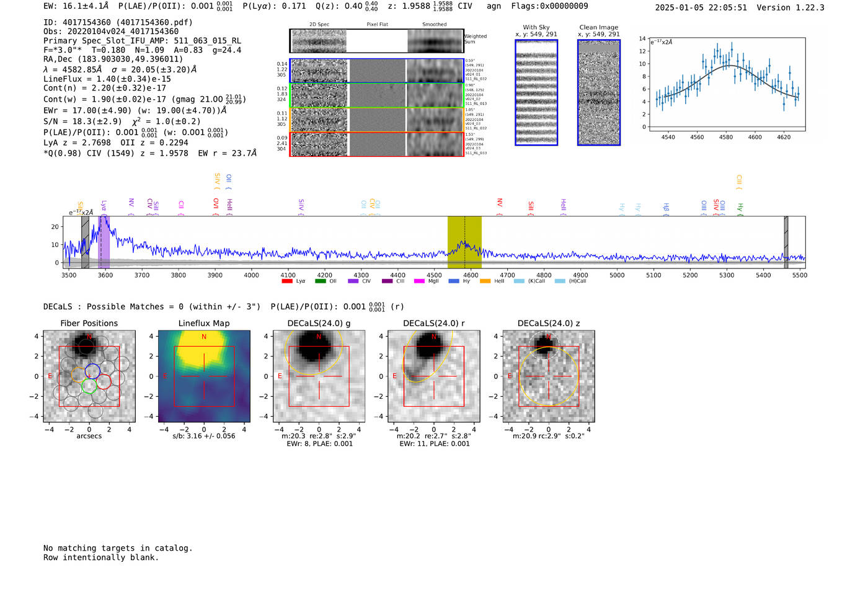Click the green OII legend swatch

320,281
